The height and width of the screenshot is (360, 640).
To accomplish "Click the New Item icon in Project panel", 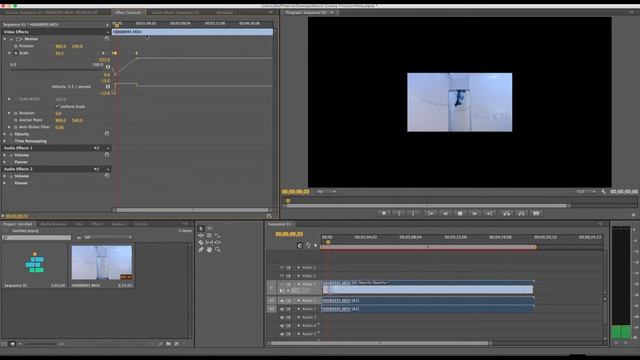I will (x=177, y=344).
